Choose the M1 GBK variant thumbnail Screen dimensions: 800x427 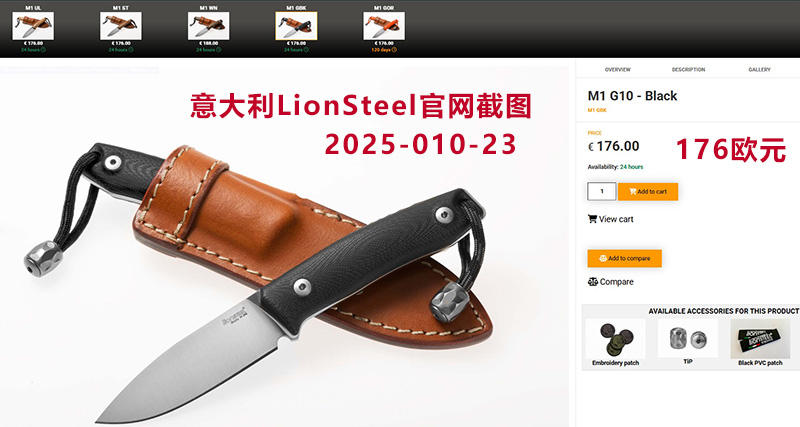pyautogui.click(x=296, y=26)
